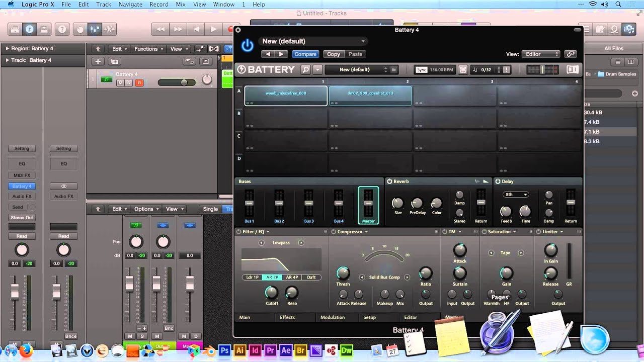Screen dimensions: 644x362
Task: Click the Battery plugin power button
Action: [x=247, y=46]
